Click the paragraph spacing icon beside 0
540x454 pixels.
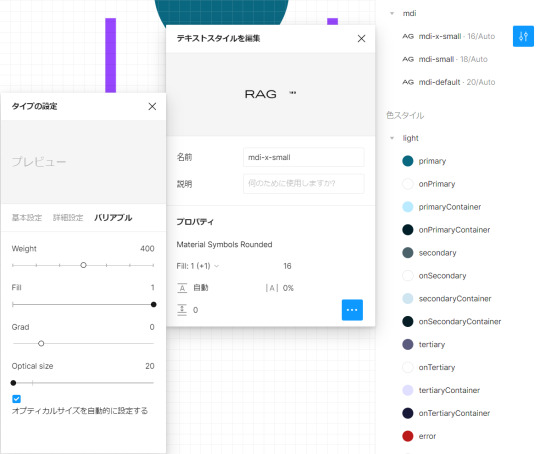(x=182, y=310)
